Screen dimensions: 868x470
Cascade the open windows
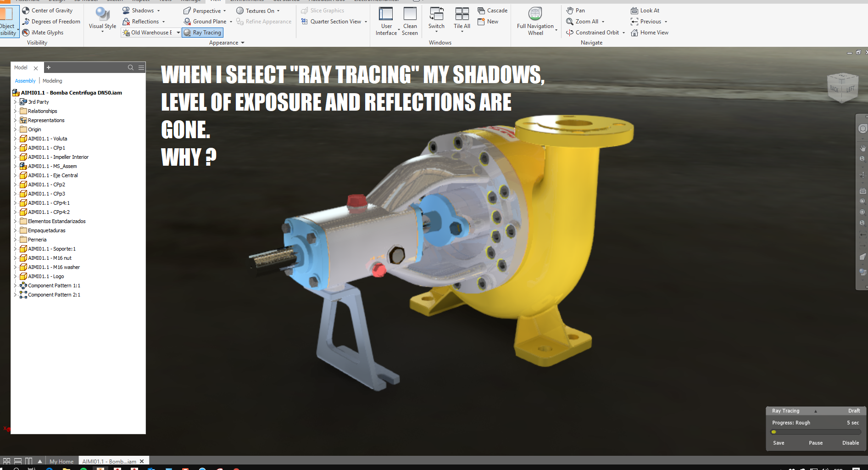click(492, 11)
